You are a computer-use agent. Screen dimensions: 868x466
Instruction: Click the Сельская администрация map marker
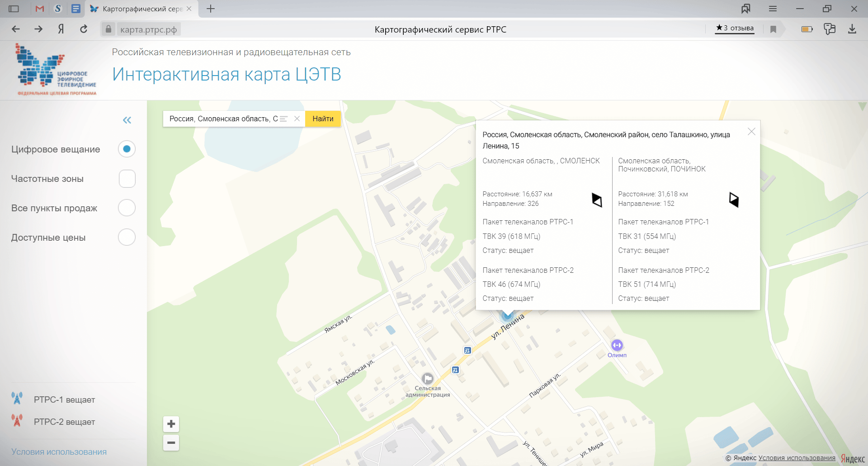[x=427, y=378]
